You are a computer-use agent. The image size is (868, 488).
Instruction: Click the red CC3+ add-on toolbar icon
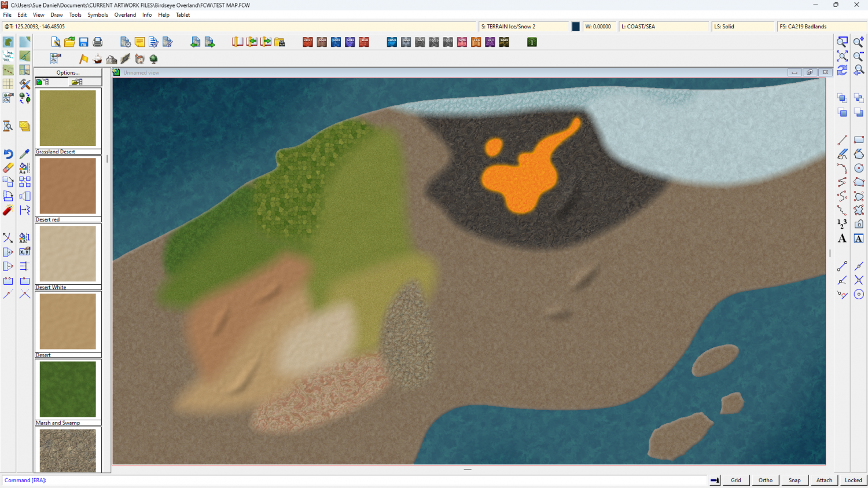[x=308, y=42]
